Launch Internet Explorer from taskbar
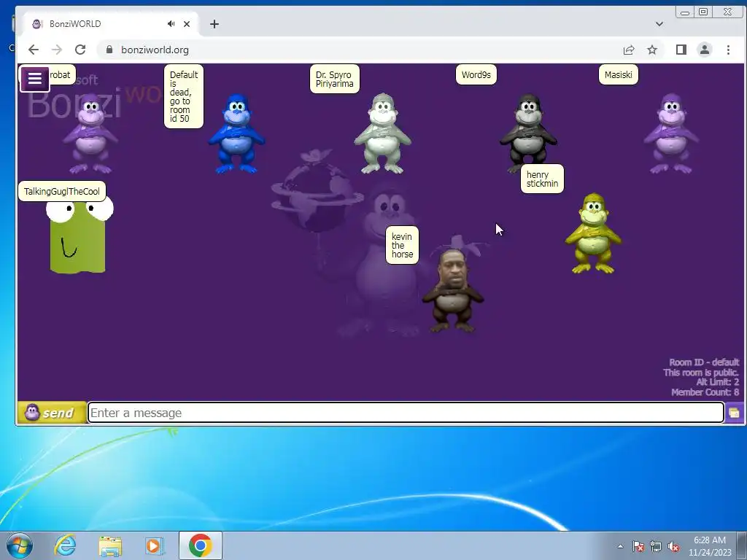The height and width of the screenshot is (560, 747). pyautogui.click(x=65, y=545)
